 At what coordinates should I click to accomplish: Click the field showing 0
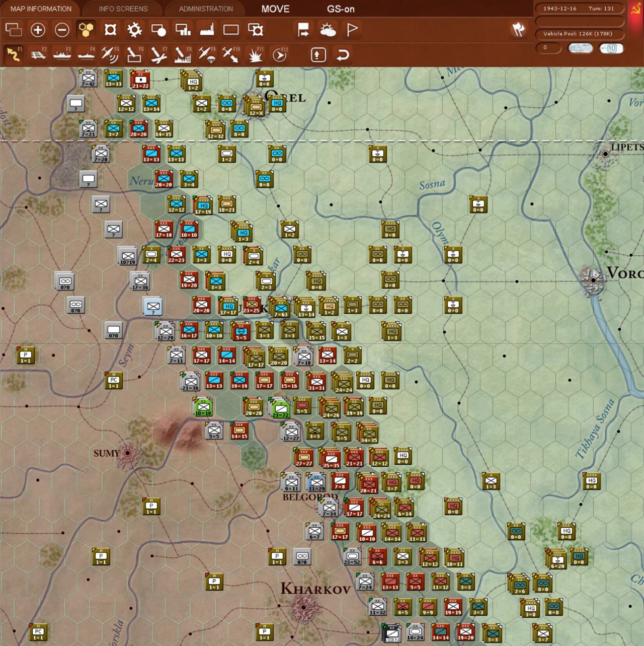pos(548,48)
